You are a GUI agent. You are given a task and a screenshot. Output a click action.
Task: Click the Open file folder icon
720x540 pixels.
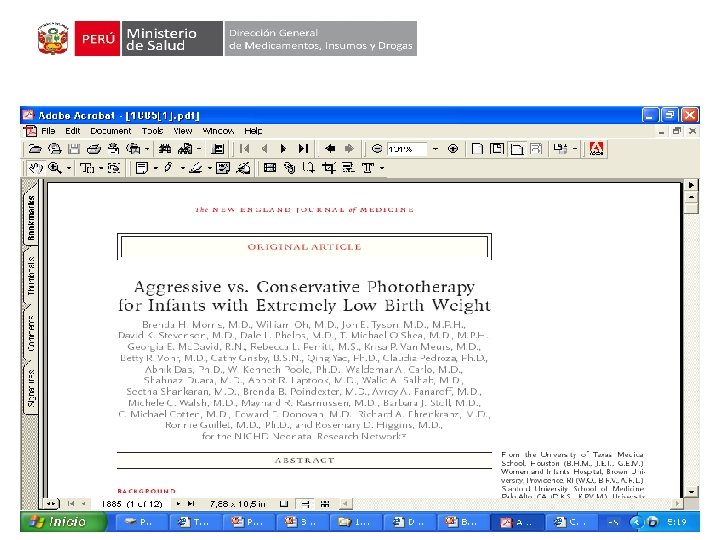pyautogui.click(x=35, y=149)
